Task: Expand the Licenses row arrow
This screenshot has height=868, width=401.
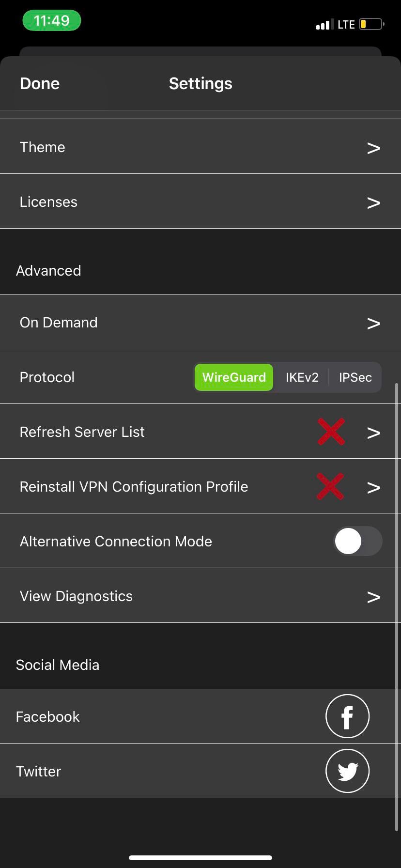Action: click(x=373, y=202)
